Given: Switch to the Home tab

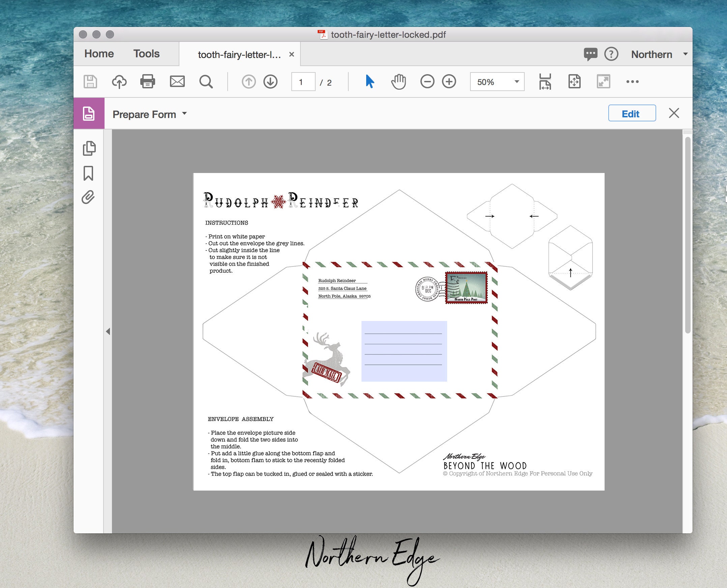Looking at the screenshot, I should (x=99, y=54).
